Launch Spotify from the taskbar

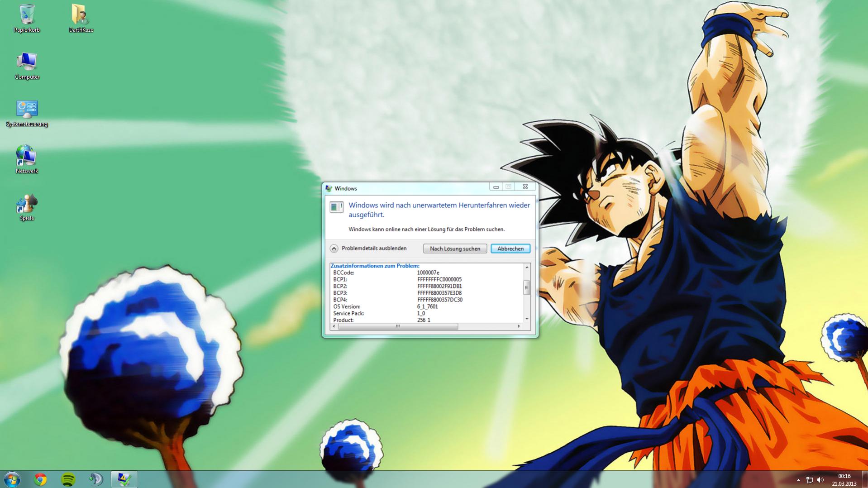pos(68,479)
